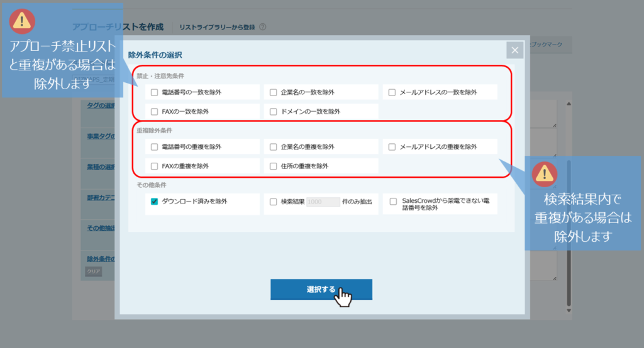Toggle メールアドレスの一致を除外 checkbox
This screenshot has width=644, height=348.
click(392, 92)
